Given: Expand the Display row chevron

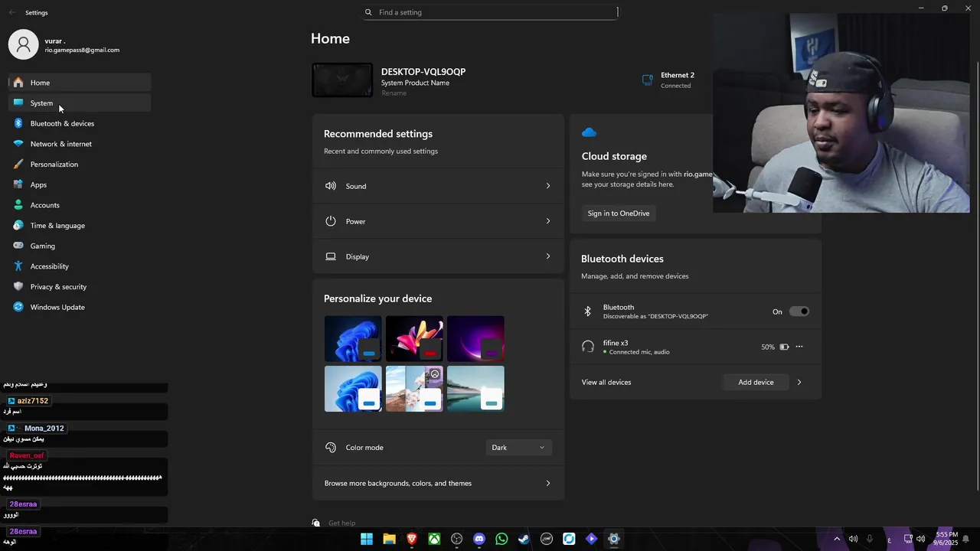Looking at the screenshot, I should tap(548, 256).
